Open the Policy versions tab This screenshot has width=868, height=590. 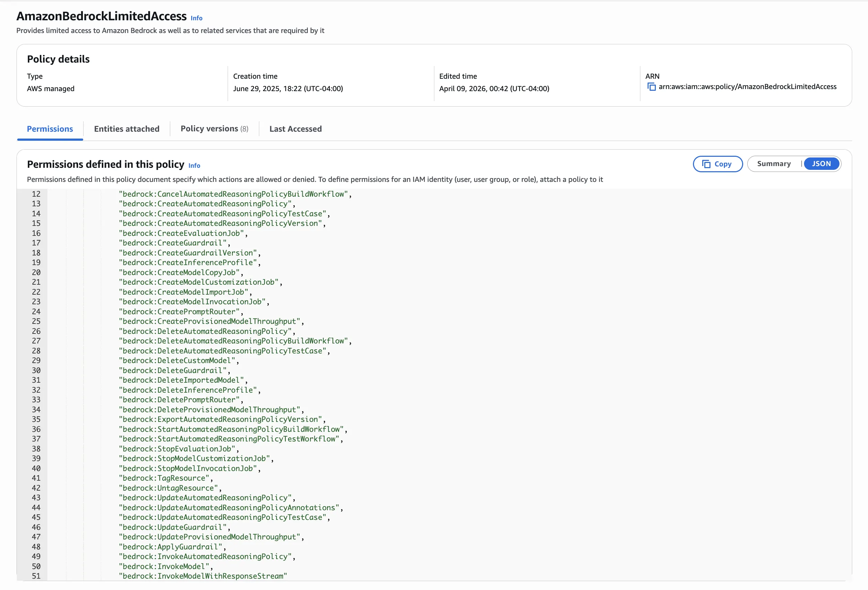214,129
